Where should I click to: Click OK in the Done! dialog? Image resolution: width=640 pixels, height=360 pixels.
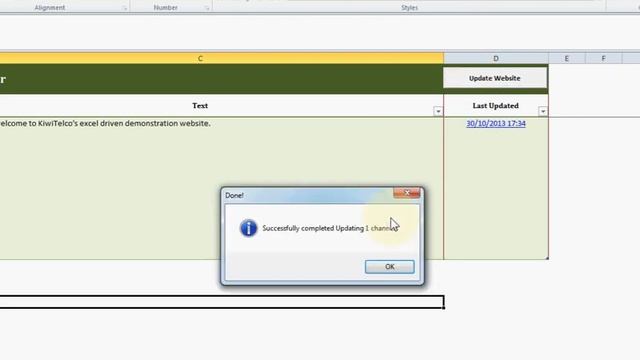[389, 267]
